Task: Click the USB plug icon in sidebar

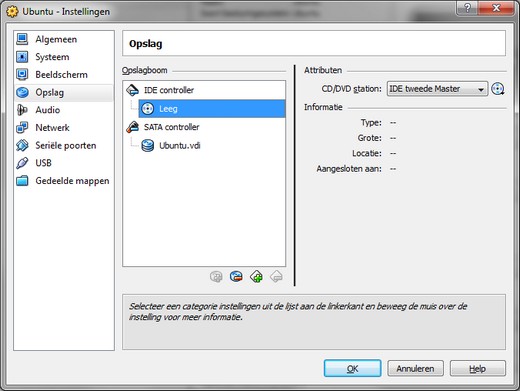Action: tap(22, 163)
